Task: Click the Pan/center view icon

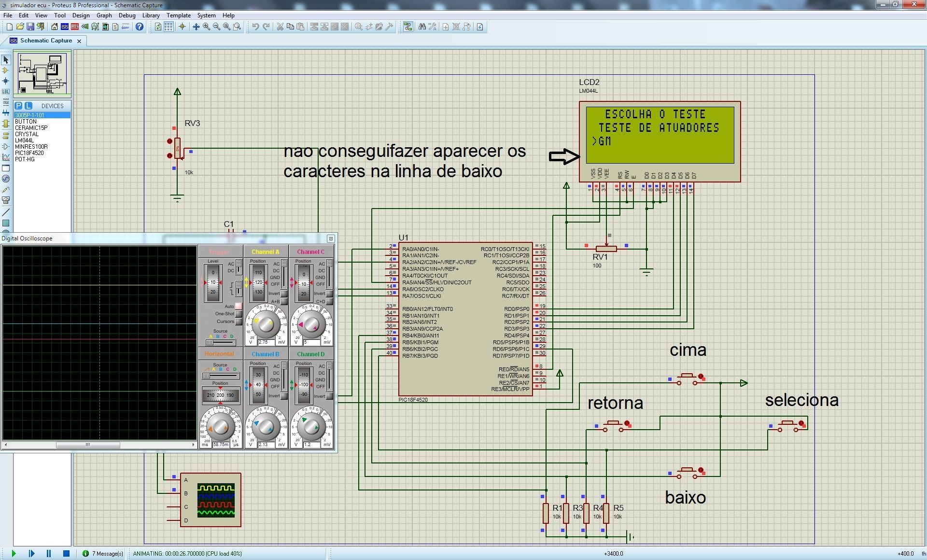Action: [196, 27]
